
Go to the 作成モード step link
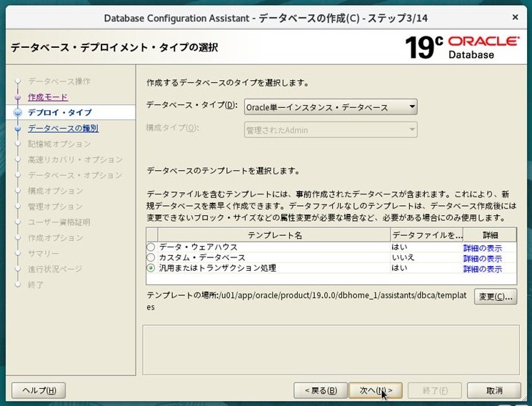pos(48,97)
